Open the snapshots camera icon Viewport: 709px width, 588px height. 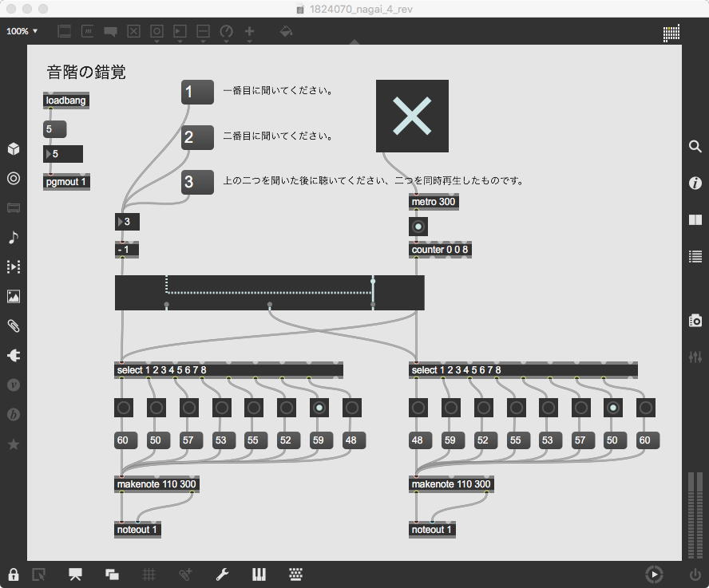click(695, 321)
